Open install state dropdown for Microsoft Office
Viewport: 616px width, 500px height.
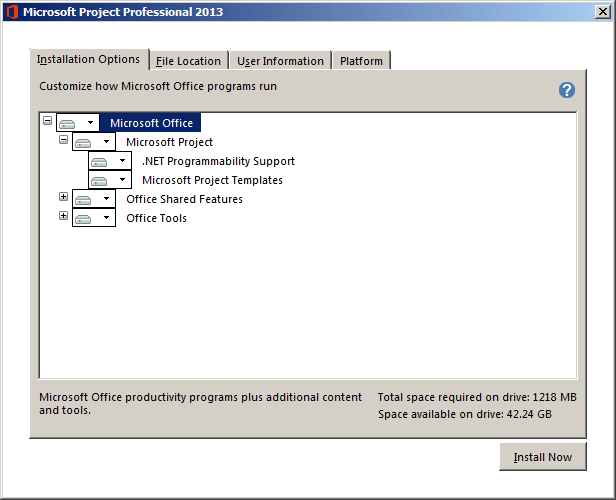pos(78,123)
